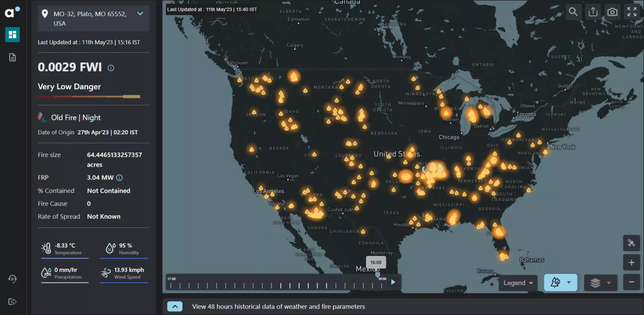Zoom in with the plus button
Screen dimensions: 644x315
point(631,262)
